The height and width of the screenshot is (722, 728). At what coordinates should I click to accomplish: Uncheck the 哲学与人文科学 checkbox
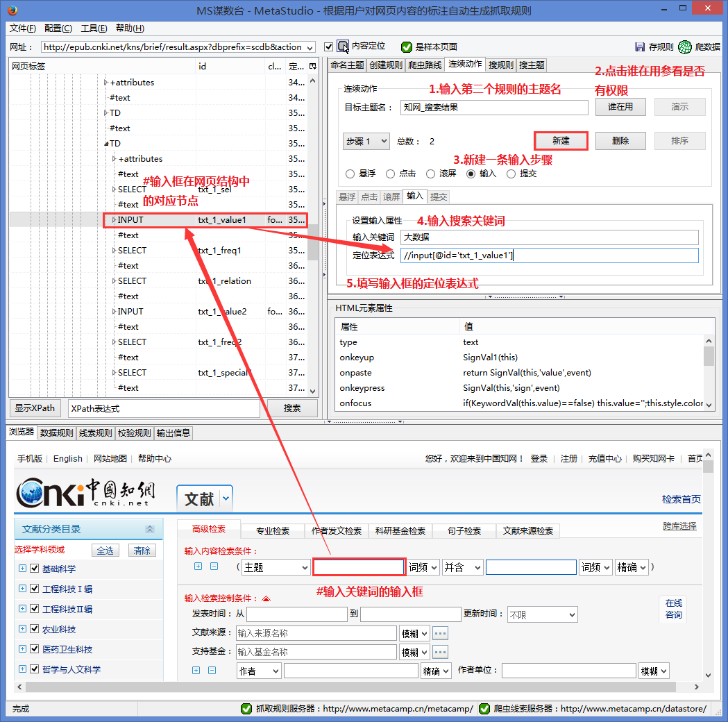35,669
